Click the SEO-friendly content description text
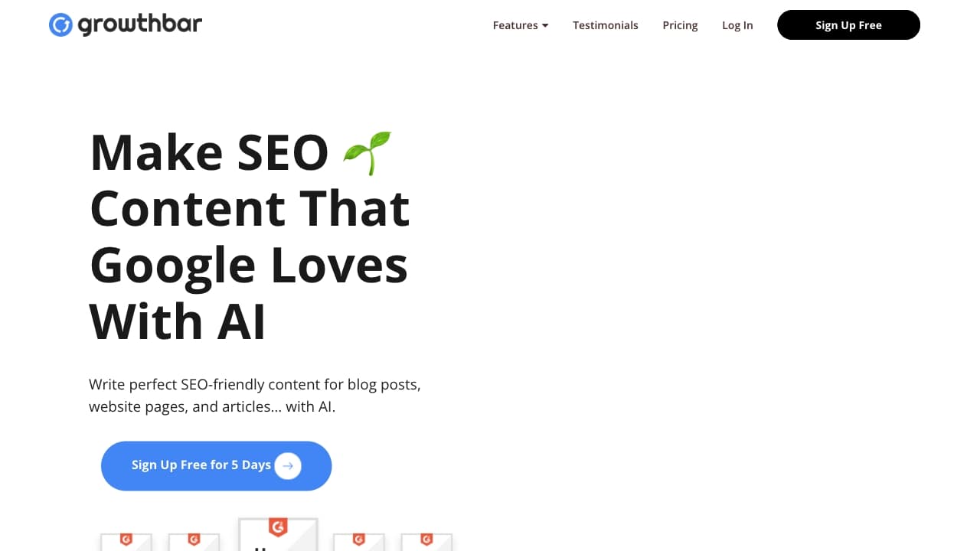Image resolution: width=980 pixels, height=551 pixels. [255, 395]
